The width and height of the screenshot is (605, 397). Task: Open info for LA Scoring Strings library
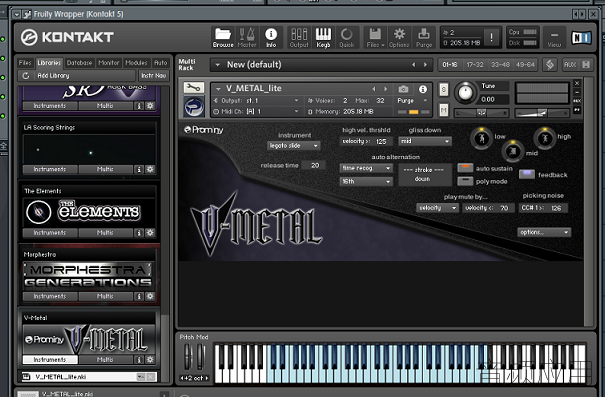pyautogui.click(x=139, y=169)
